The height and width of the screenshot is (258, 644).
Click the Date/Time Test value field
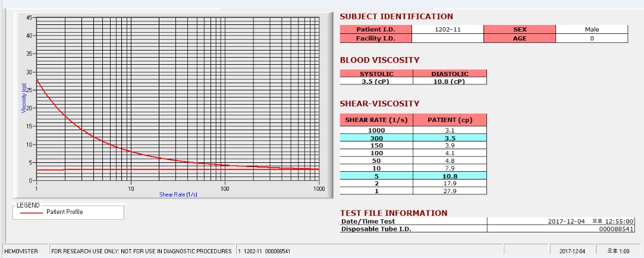561,221
